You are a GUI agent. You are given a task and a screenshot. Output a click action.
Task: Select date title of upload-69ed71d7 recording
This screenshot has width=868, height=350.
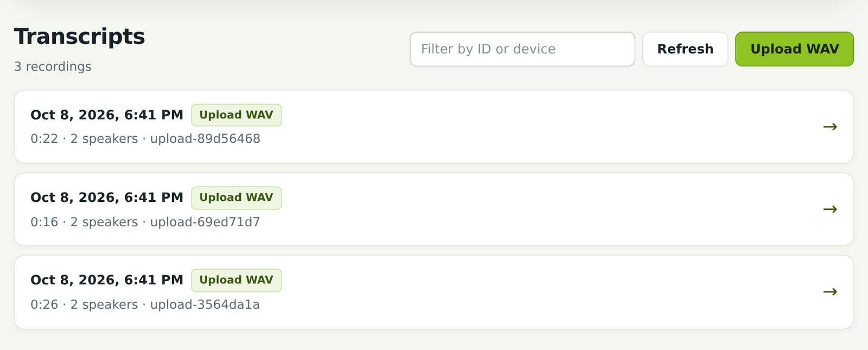107,198
